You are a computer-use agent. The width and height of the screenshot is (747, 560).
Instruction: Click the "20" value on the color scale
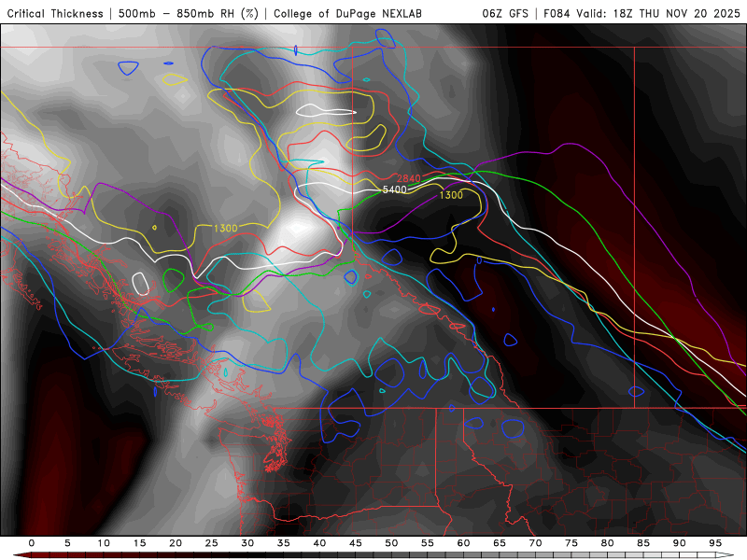pyautogui.click(x=176, y=543)
